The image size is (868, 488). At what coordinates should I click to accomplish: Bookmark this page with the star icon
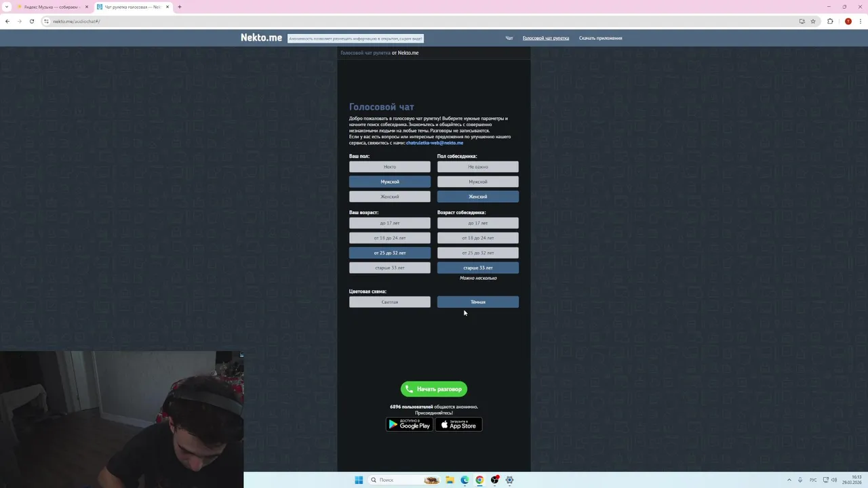click(x=813, y=21)
